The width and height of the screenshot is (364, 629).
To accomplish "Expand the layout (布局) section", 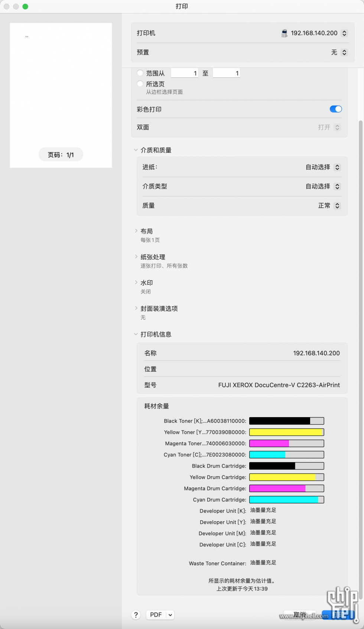I will click(x=136, y=231).
